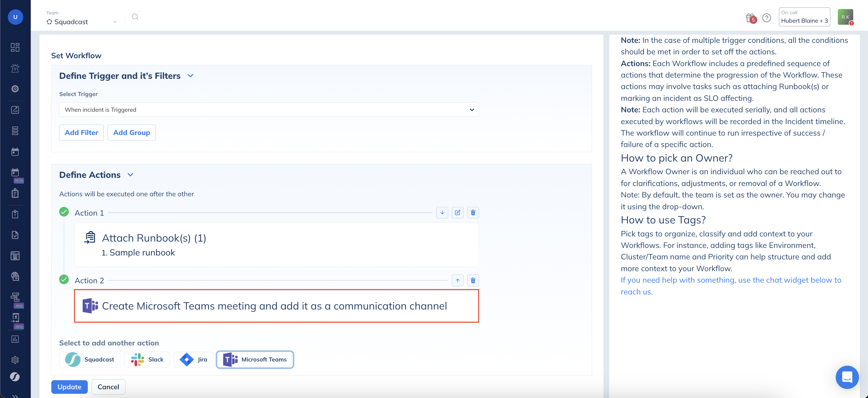Select Microsoft Teams action option

tap(255, 359)
